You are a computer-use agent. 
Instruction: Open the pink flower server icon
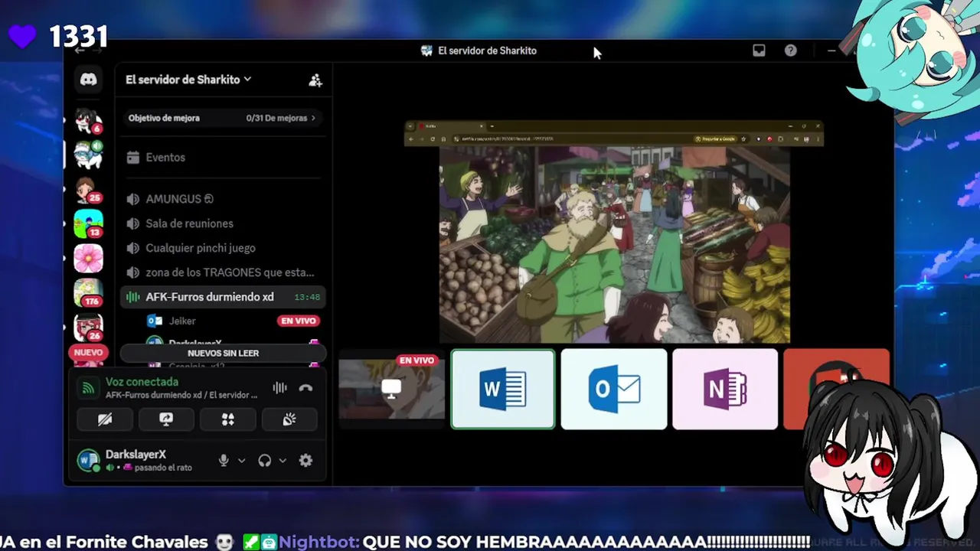pos(88,259)
